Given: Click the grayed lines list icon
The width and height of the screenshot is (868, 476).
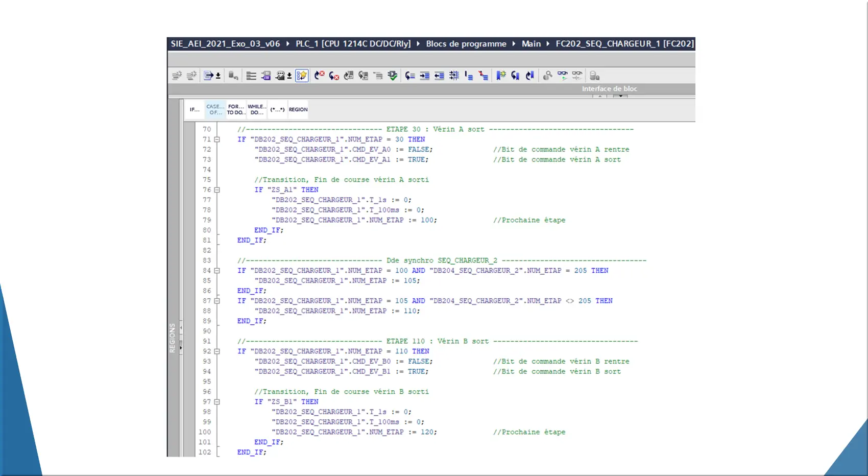Looking at the screenshot, I should [x=378, y=76].
